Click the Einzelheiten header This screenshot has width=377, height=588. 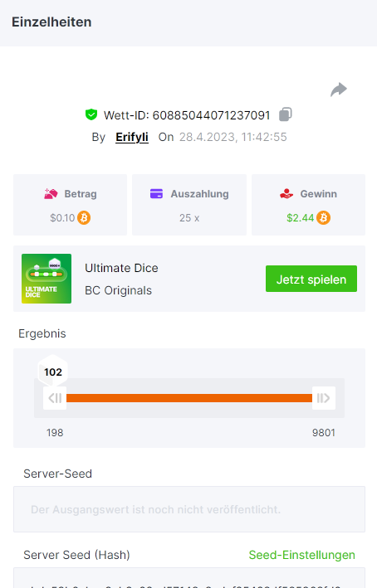point(51,22)
